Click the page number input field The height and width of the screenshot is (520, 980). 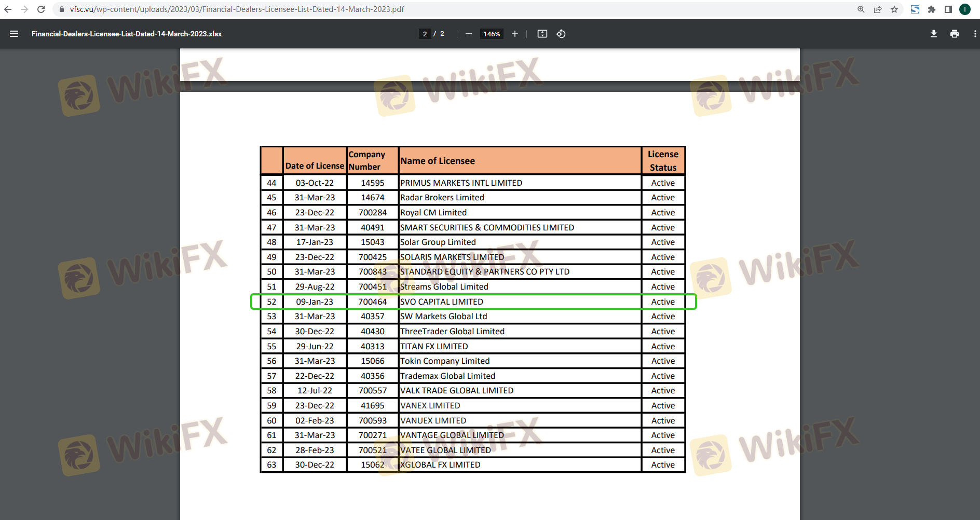tap(425, 34)
